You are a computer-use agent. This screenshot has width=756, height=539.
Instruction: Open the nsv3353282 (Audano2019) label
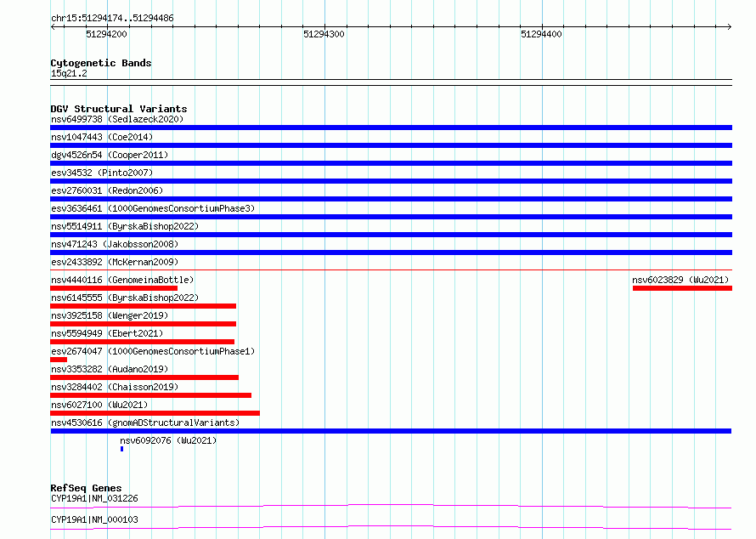tap(110, 369)
